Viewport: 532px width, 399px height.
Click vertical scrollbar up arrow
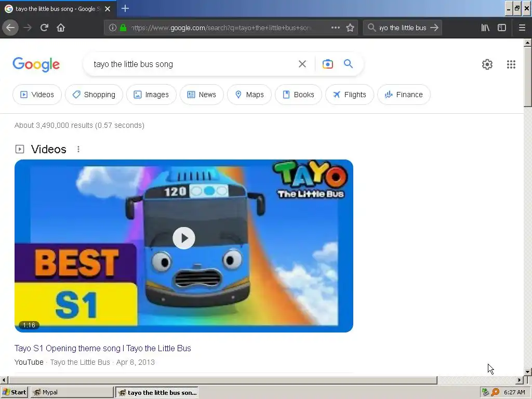(x=528, y=43)
